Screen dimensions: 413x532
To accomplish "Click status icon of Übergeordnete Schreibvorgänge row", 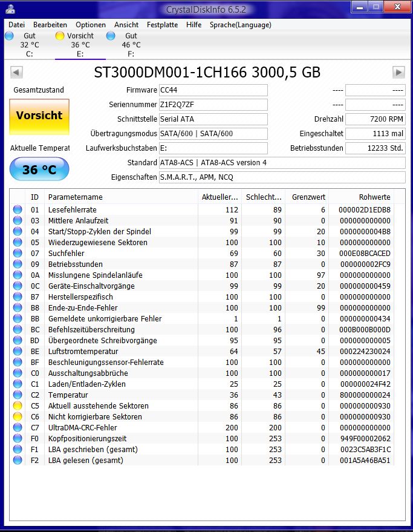I will pos(18,340).
